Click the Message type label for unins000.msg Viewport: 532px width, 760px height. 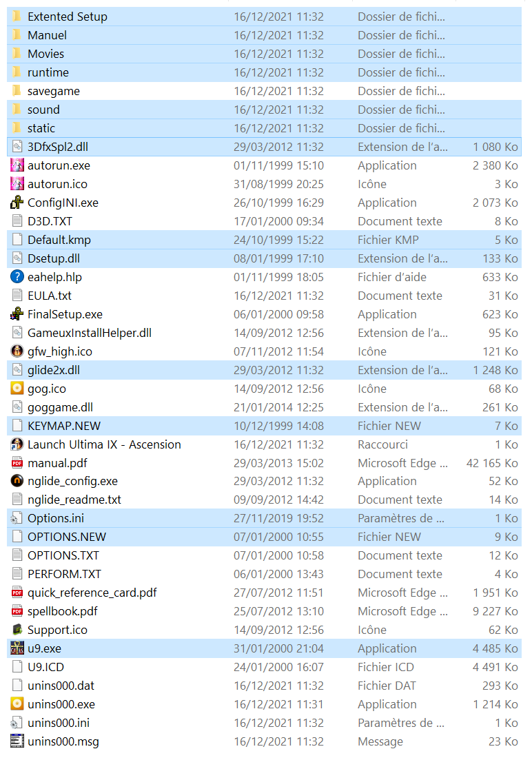(380, 741)
